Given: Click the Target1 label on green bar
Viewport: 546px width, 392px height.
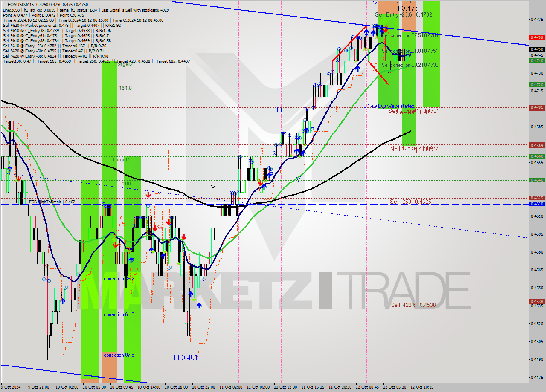Looking at the screenshot, I should point(121,159).
